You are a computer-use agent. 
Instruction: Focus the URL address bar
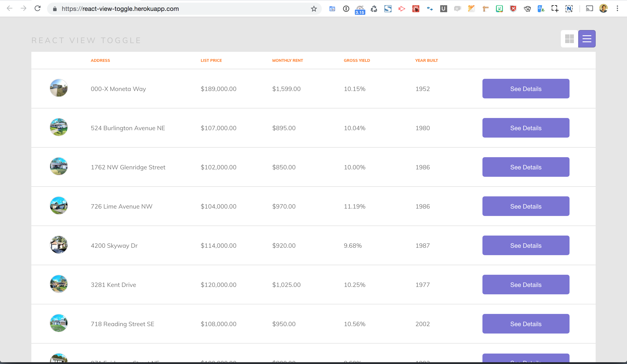[x=174, y=9]
